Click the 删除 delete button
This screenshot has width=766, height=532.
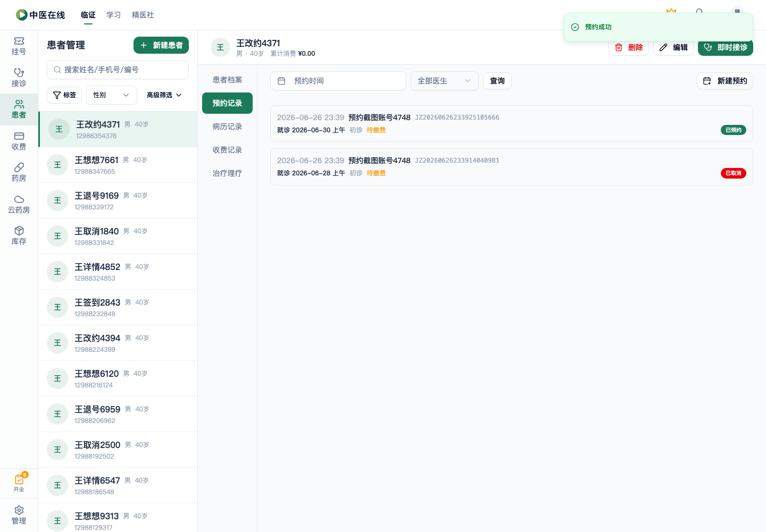[629, 47]
